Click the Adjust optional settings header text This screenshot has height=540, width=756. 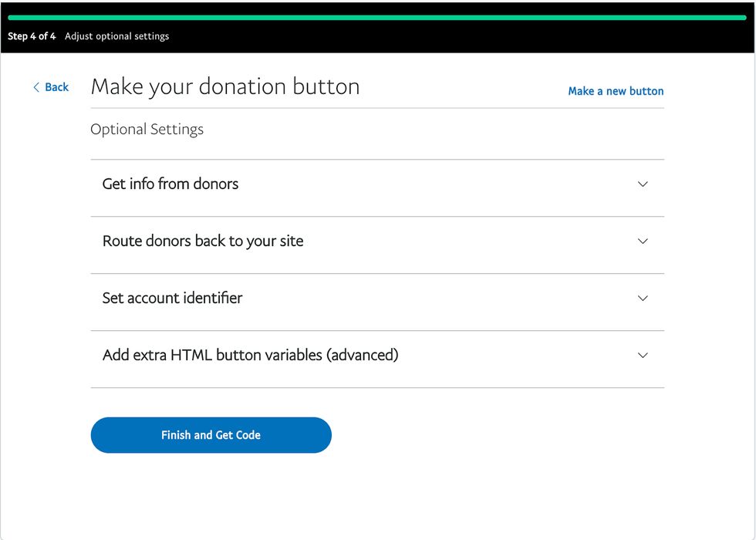tap(116, 36)
